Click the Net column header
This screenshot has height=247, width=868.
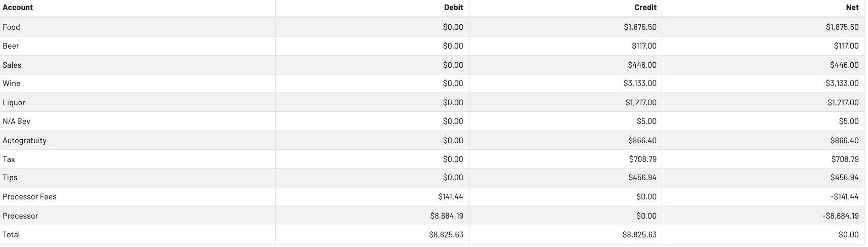(852, 8)
